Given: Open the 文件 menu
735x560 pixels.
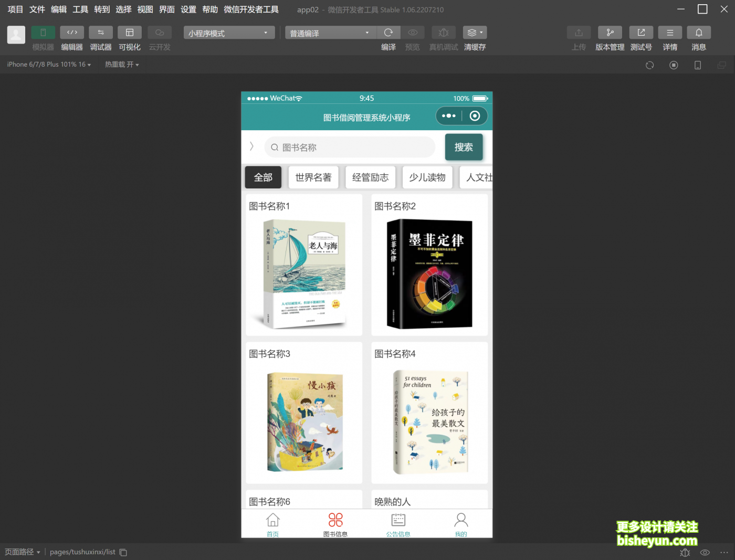Looking at the screenshot, I should pyautogui.click(x=37, y=9).
